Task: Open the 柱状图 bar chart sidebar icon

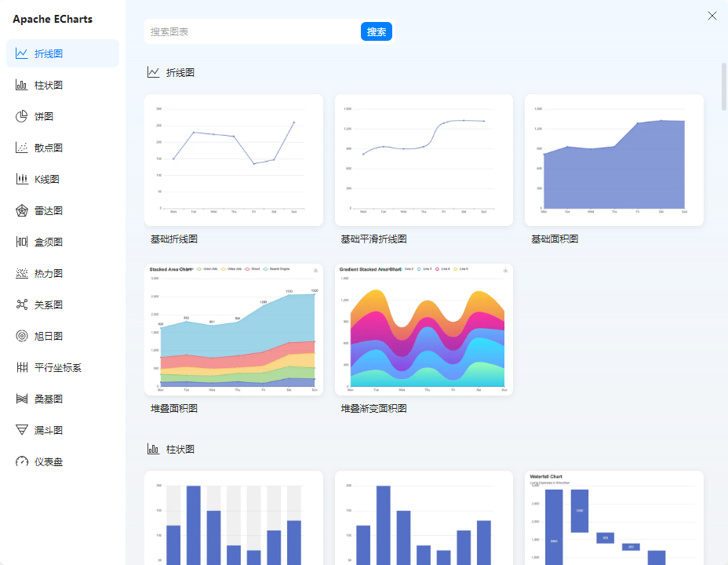Action: pos(21,85)
